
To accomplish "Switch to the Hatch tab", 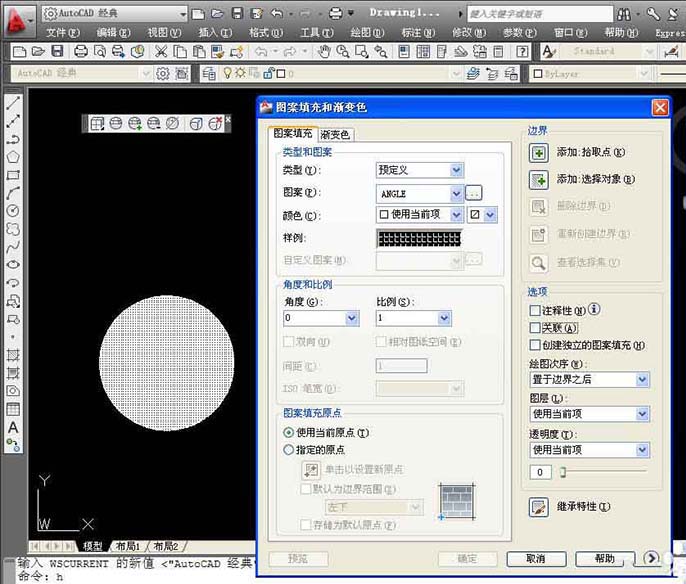I will [293, 133].
